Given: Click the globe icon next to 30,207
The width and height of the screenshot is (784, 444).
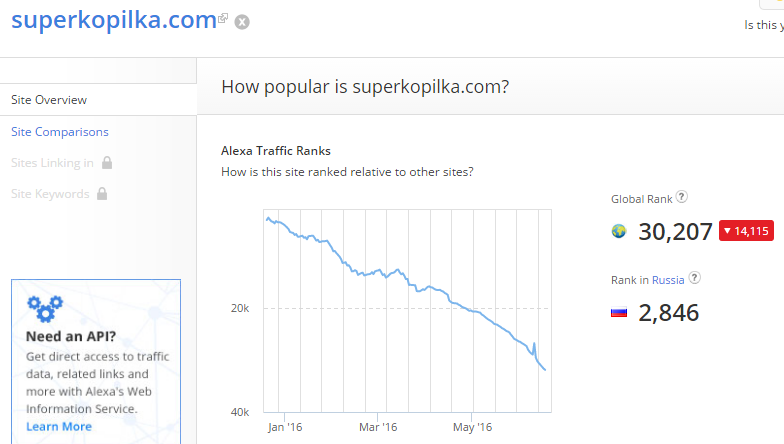Looking at the screenshot, I should (x=619, y=231).
